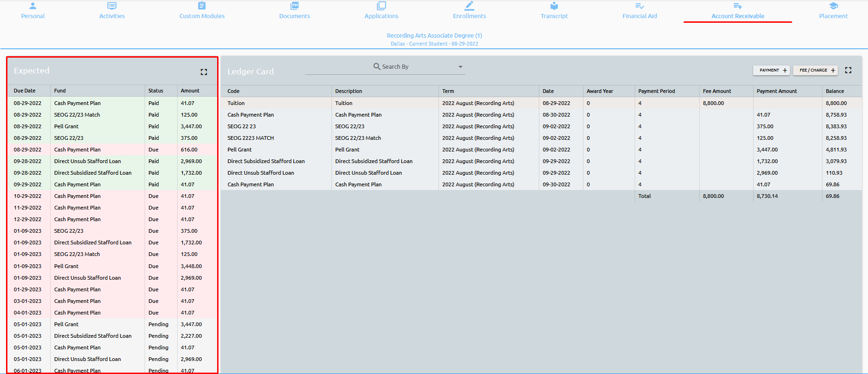Open the Documents PDF icon
The height and width of the screenshot is (374, 868).
click(294, 6)
